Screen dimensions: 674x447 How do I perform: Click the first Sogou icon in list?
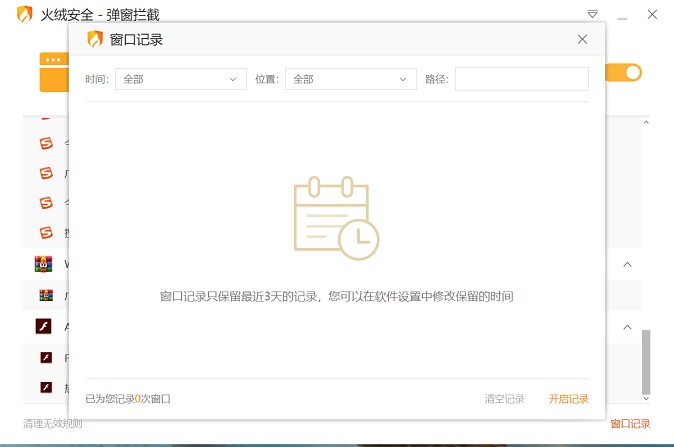[45, 142]
